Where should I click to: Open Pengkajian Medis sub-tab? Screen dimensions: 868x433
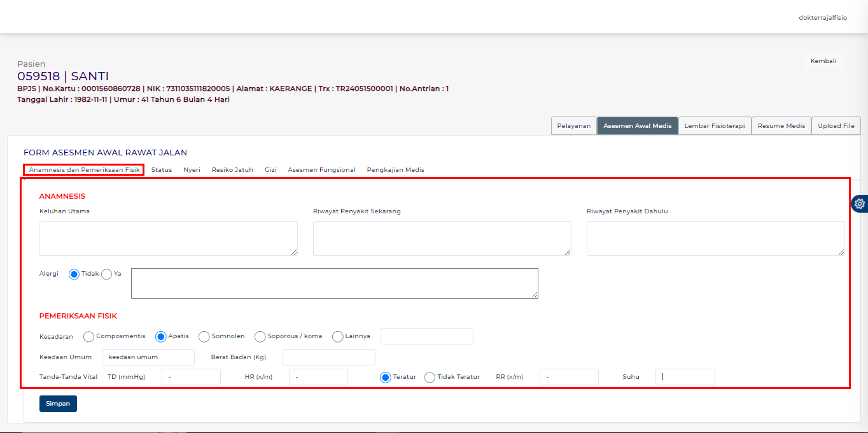395,170
